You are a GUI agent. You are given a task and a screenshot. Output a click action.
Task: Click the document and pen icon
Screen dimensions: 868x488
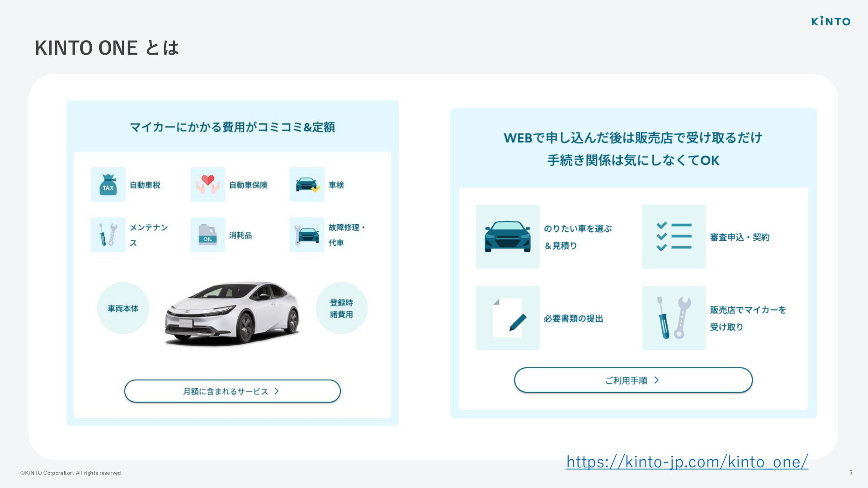(x=508, y=318)
